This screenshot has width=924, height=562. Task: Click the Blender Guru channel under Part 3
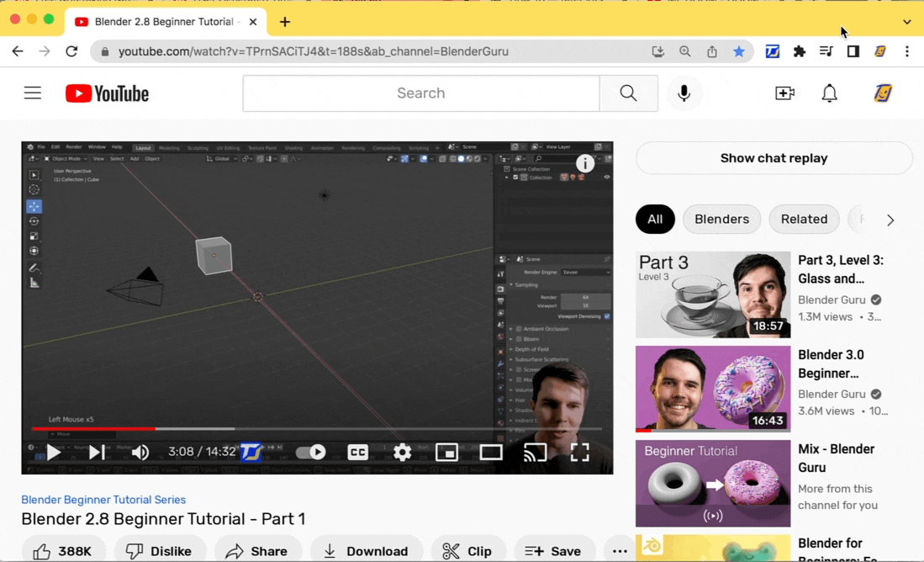832,300
